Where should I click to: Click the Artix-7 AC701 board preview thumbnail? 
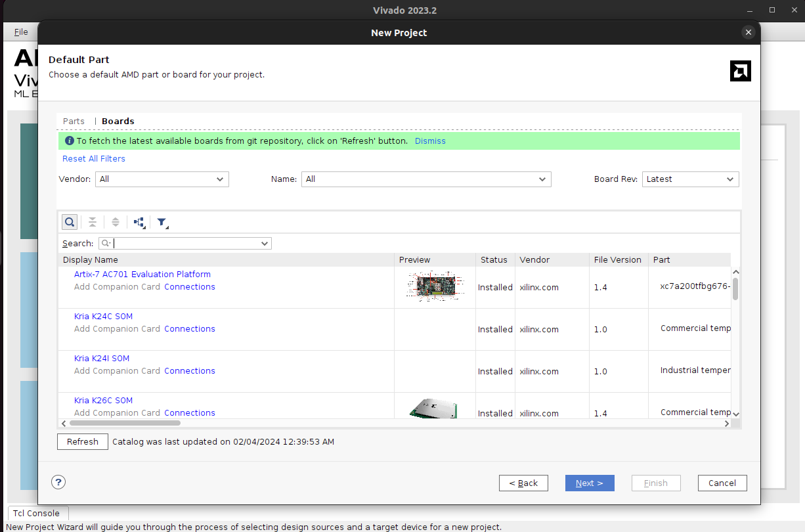434,286
